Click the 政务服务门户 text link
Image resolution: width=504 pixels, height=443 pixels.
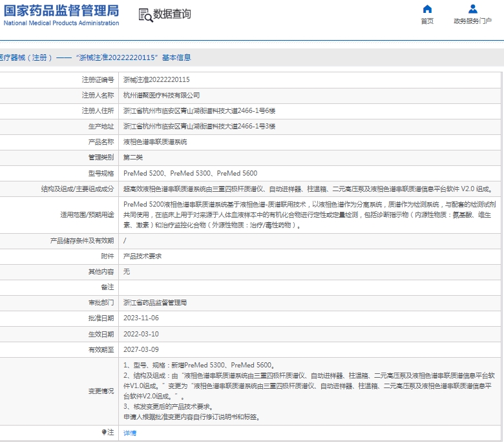pos(472,21)
